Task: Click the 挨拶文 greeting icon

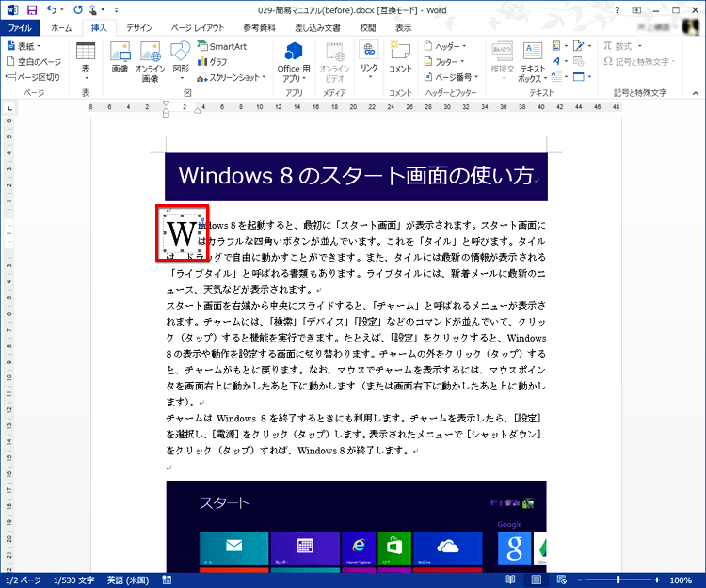Action: 503,60
